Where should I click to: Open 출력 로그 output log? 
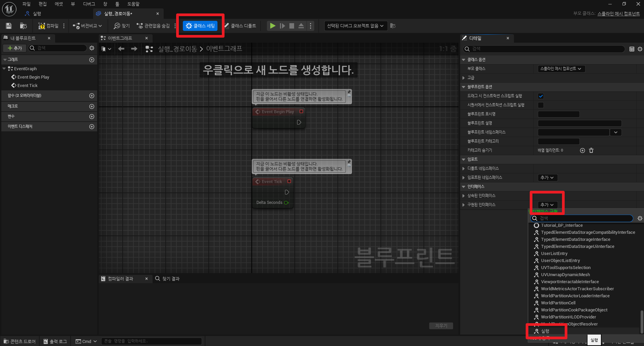pyautogui.click(x=55, y=341)
